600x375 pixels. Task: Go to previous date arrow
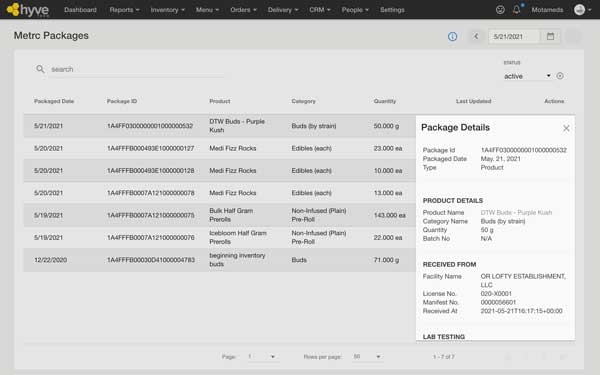pos(476,36)
